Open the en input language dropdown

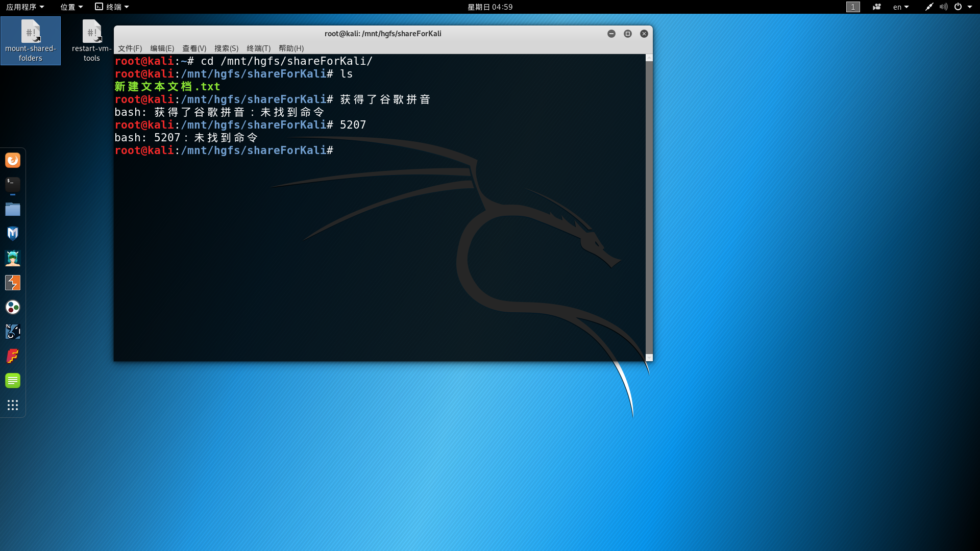click(901, 7)
